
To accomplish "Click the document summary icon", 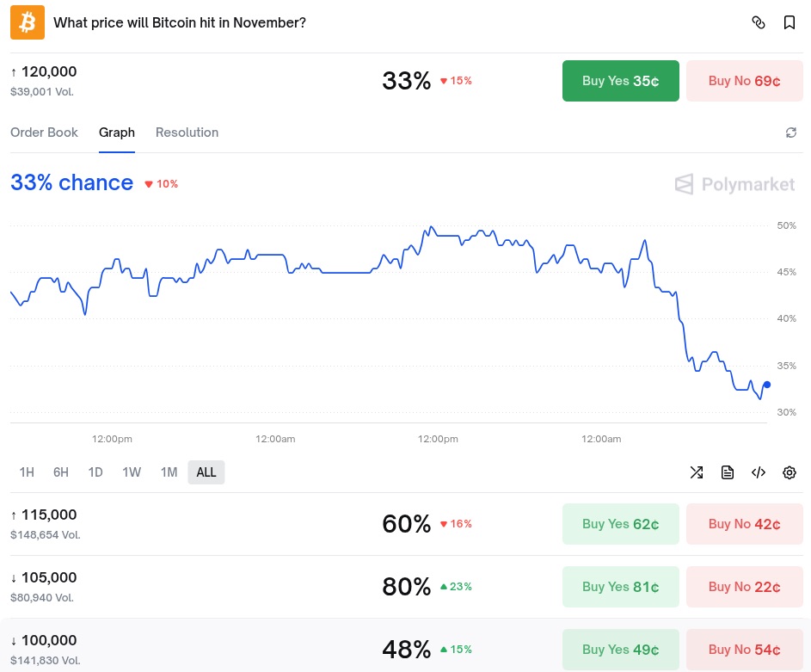I will click(x=728, y=472).
